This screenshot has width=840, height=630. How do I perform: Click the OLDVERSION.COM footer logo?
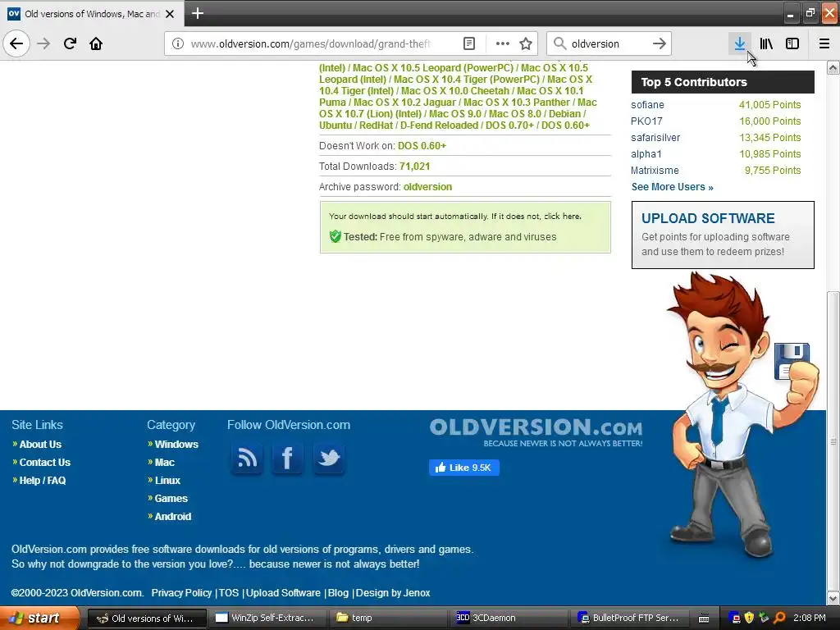pyautogui.click(x=536, y=431)
